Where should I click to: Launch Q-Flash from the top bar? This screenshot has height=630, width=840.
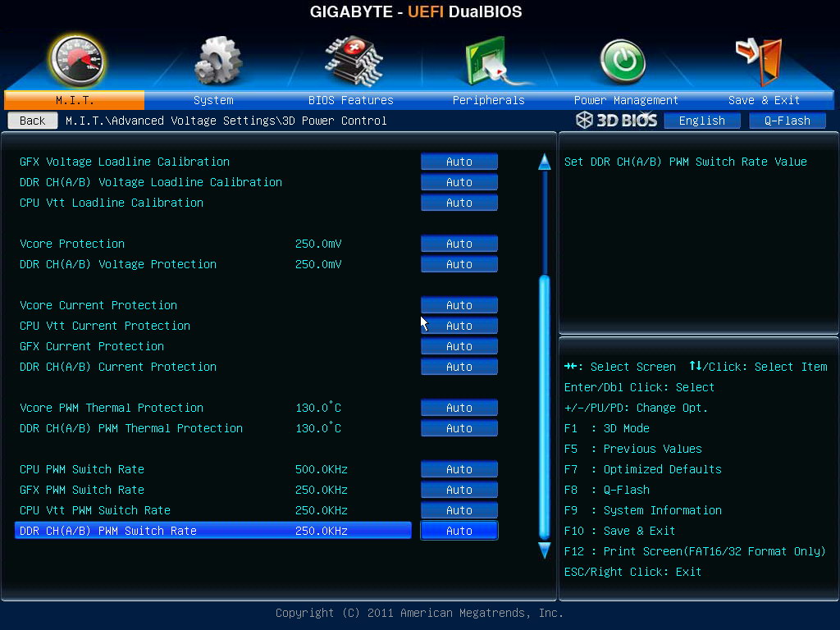coord(787,121)
